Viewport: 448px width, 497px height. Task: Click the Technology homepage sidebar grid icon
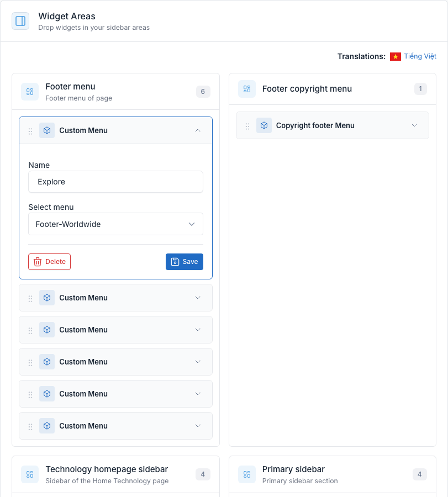(30, 474)
